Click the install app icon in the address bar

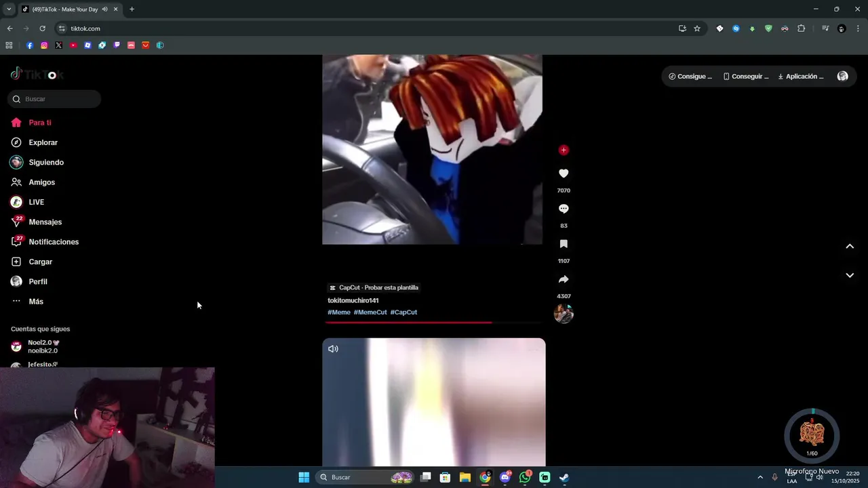tap(682, 28)
